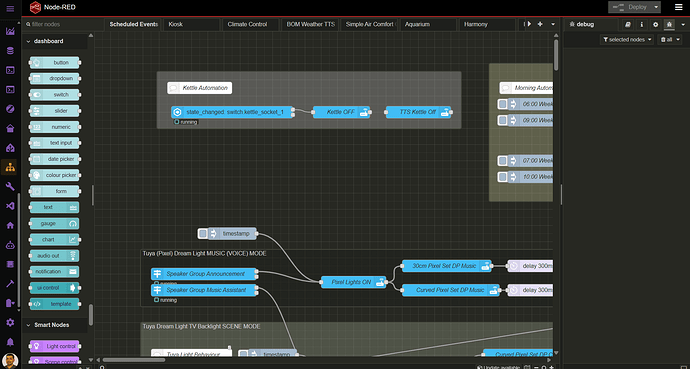Open the wrench tools sidebar icon
Viewport: 690px width, 369px height.
[x=10, y=186]
